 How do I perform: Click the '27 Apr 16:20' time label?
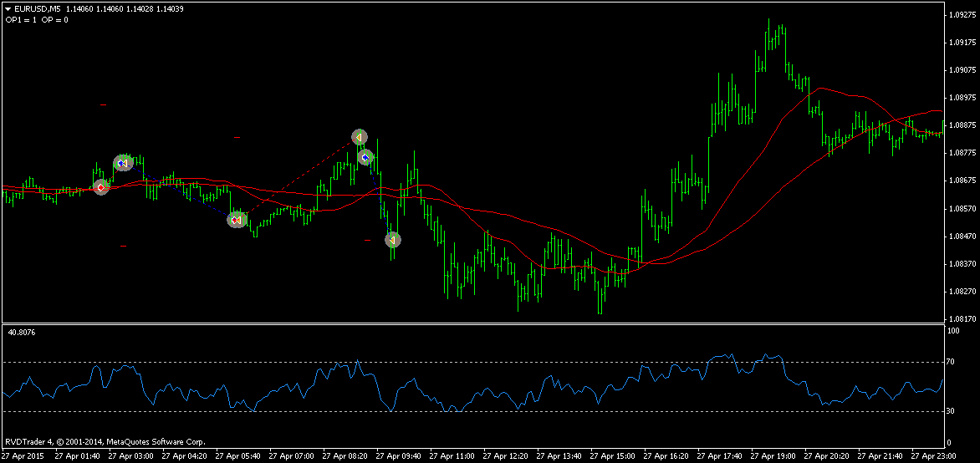tap(667, 455)
